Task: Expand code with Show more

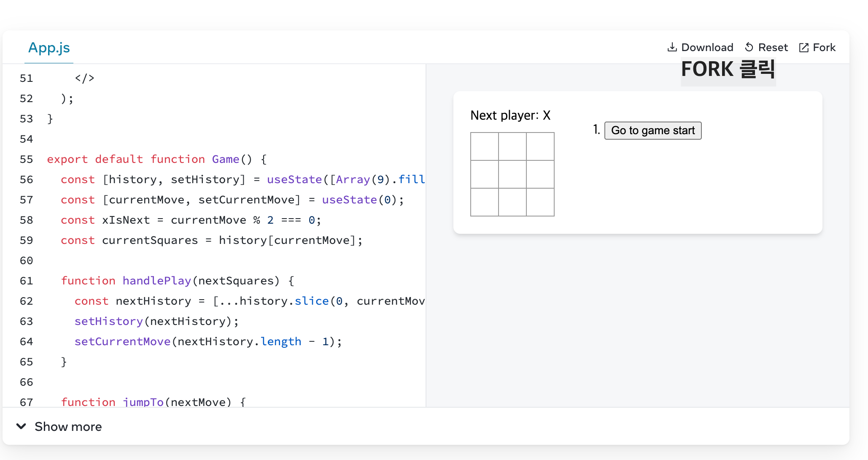Action: coord(68,427)
